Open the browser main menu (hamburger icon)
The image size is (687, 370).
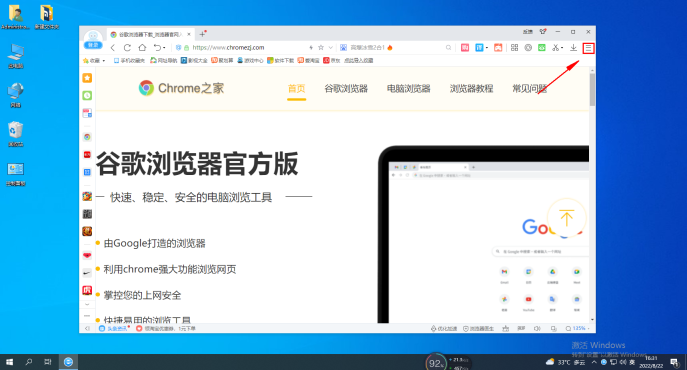click(x=588, y=48)
